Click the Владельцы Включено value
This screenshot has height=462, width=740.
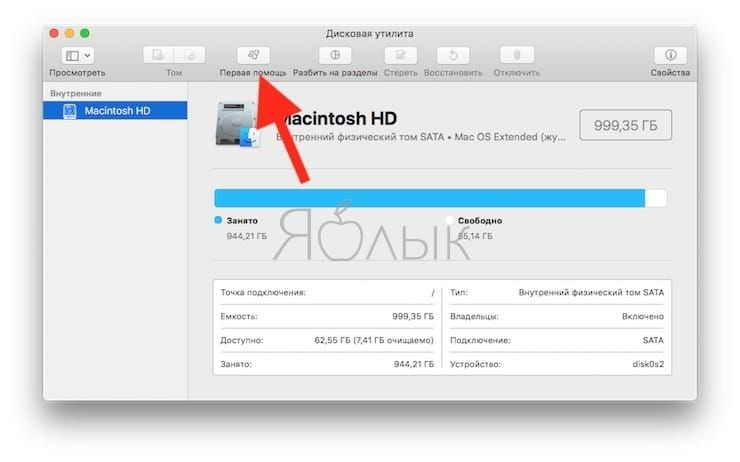coord(643,316)
